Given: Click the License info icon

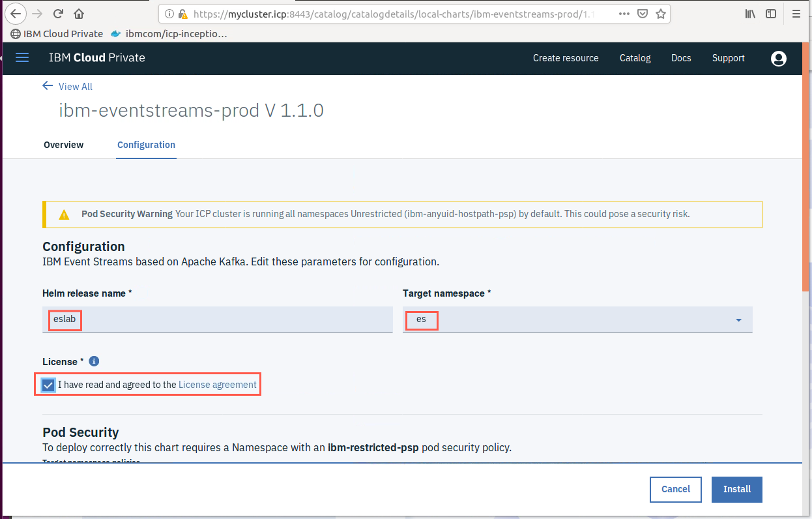Looking at the screenshot, I should coord(94,361).
